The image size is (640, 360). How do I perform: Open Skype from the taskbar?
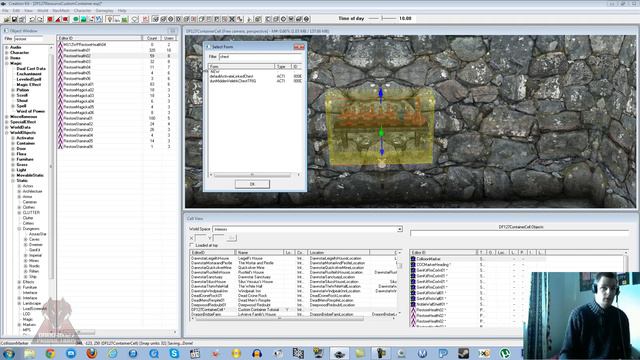tap(174, 353)
